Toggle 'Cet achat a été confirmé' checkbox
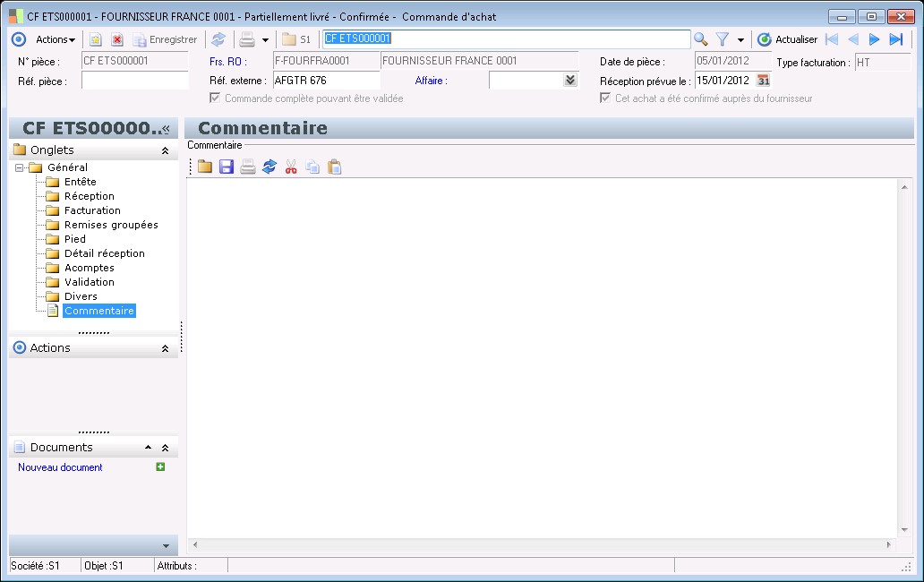The width and height of the screenshot is (924, 582). click(x=605, y=98)
